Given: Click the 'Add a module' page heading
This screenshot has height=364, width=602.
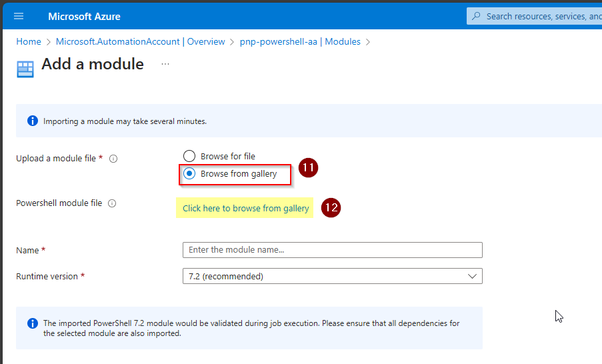Looking at the screenshot, I should [93, 64].
